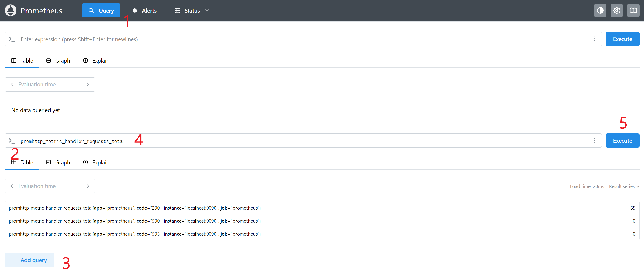Select the second query's Table tab
This screenshot has width=644, height=271.
[22, 162]
